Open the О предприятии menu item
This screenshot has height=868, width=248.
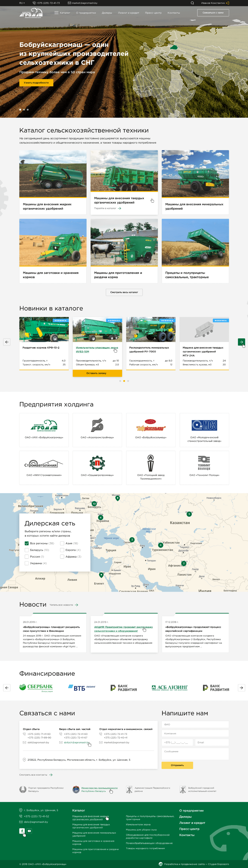(86, 13)
